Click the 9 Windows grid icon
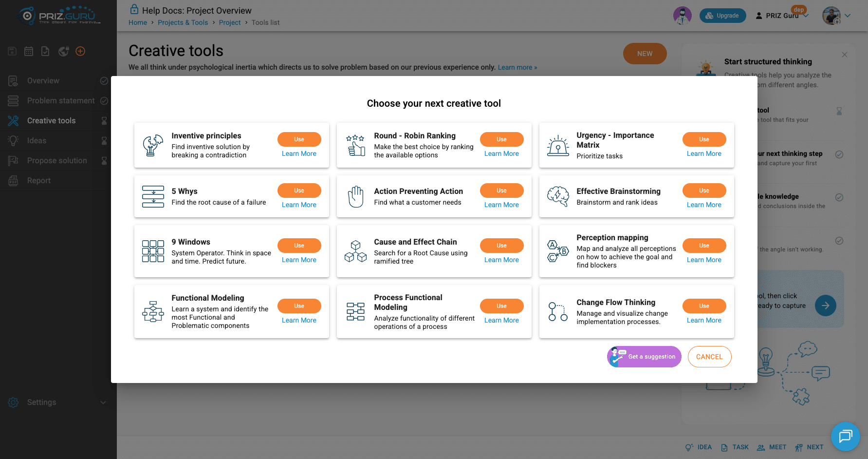This screenshot has width=868, height=459. click(x=153, y=251)
